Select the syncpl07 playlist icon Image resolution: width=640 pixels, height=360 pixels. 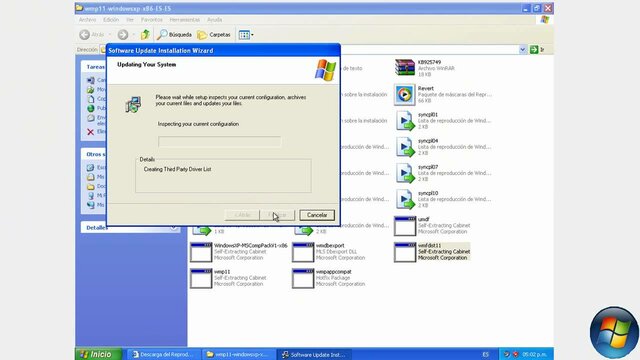click(404, 173)
